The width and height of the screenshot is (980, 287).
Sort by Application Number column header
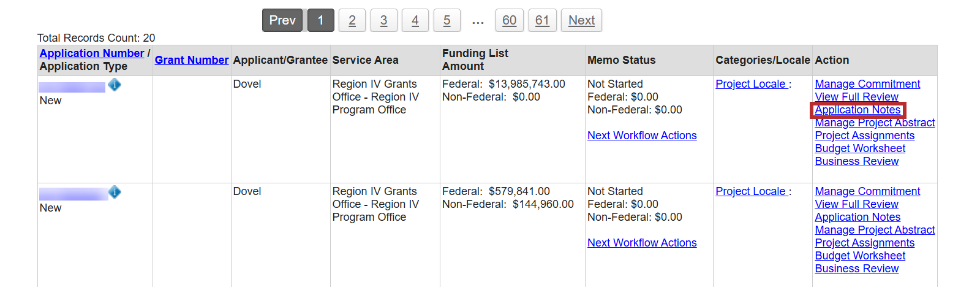(92, 53)
